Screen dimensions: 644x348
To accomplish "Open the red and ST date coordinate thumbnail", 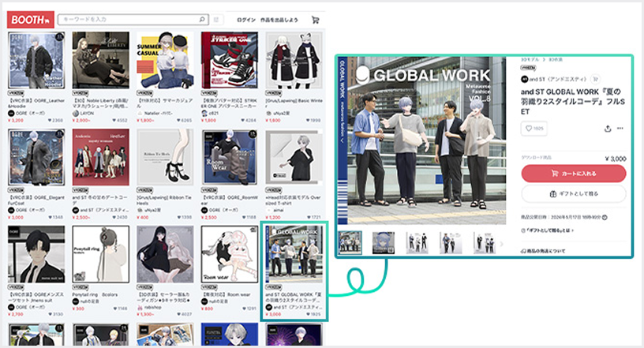I will tap(101, 157).
